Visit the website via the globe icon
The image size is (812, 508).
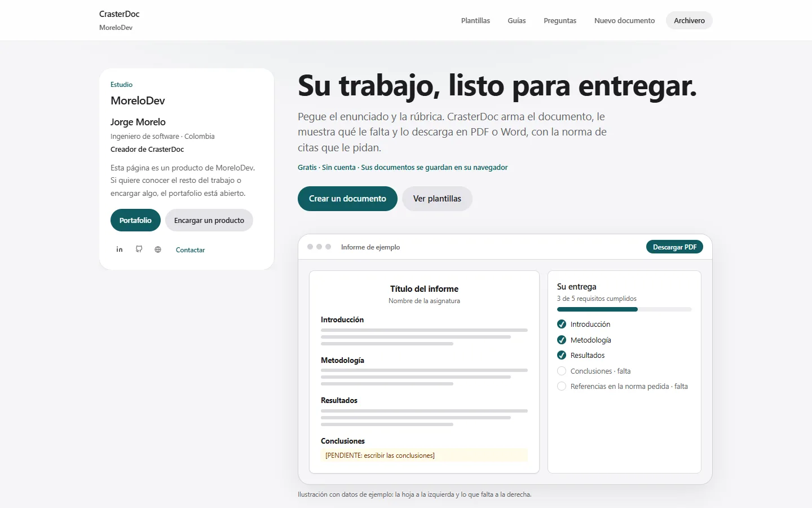[158, 249]
